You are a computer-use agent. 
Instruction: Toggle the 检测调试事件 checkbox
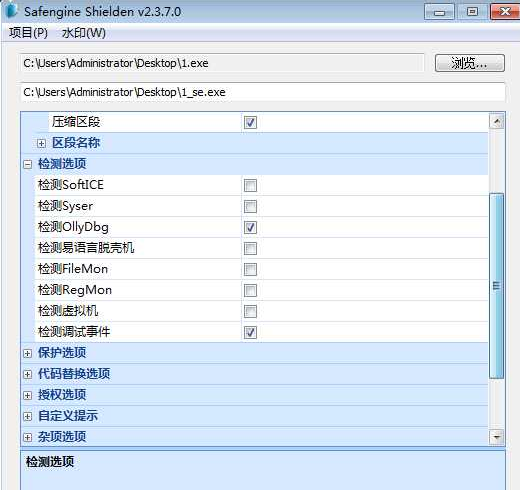[250, 332]
